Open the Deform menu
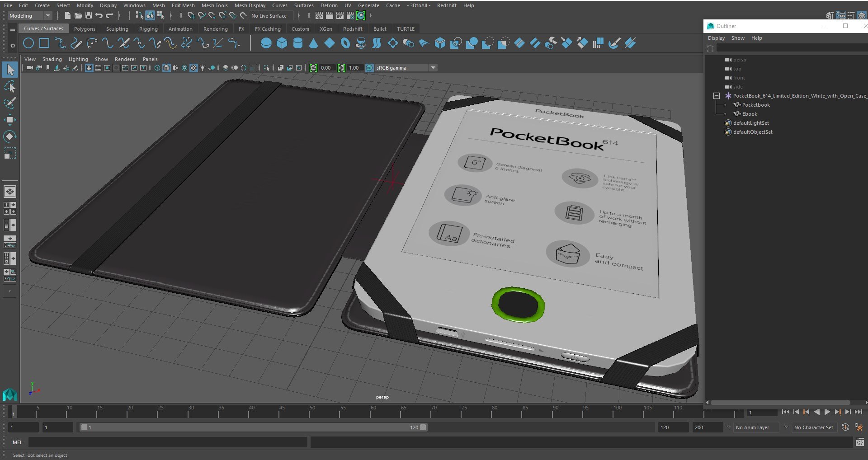 click(329, 5)
